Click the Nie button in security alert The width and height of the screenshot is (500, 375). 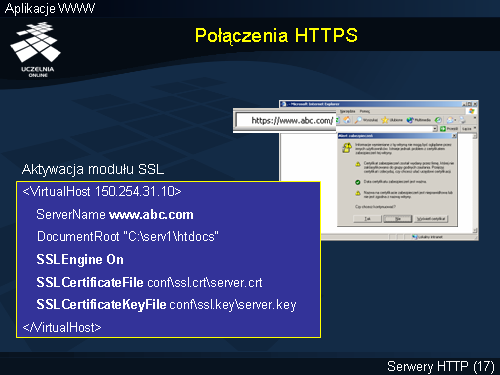397,219
